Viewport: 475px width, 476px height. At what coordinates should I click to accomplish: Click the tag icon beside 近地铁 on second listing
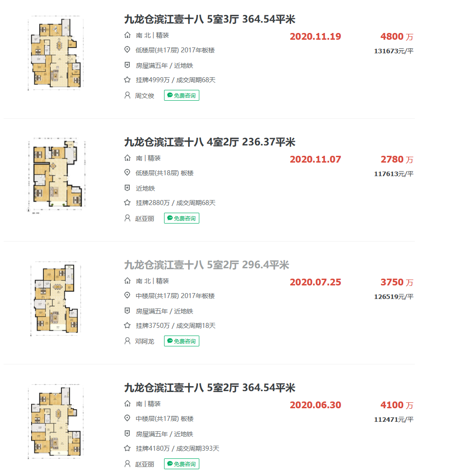[127, 188]
